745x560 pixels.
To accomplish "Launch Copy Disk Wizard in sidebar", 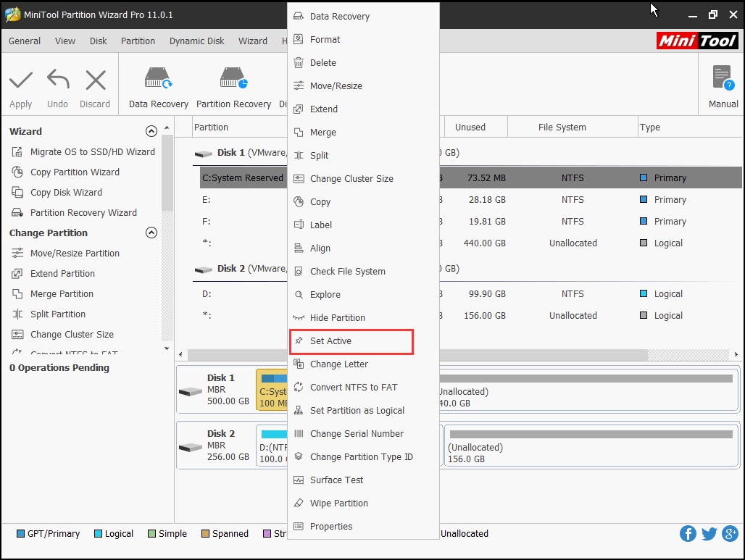I will 57,193.
